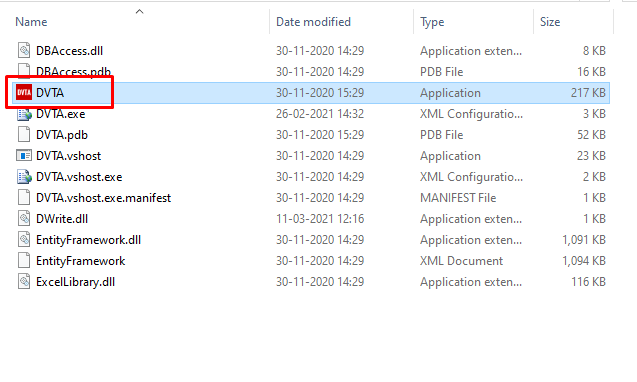Click the 16 KB size cell
The width and height of the screenshot is (637, 382).
click(x=592, y=72)
